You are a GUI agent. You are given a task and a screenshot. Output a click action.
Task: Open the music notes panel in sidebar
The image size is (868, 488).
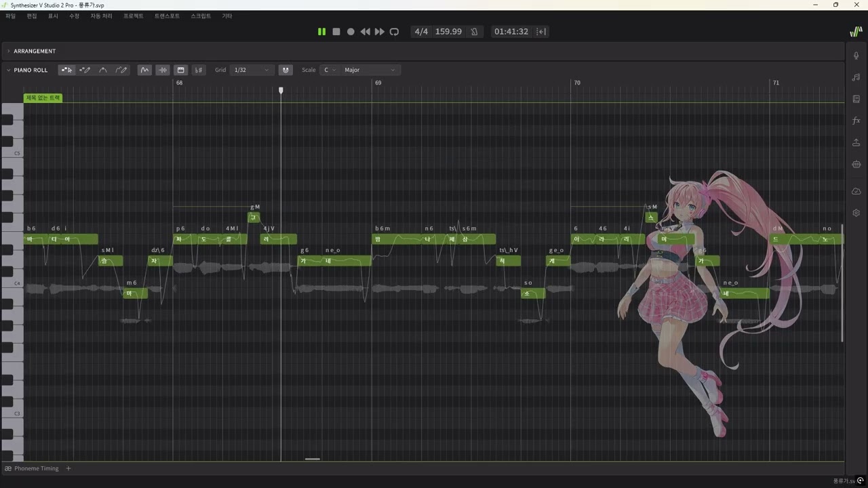856,77
